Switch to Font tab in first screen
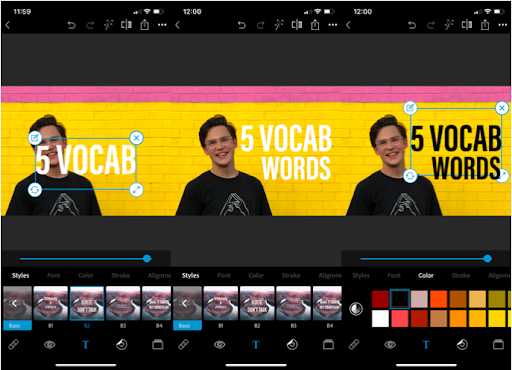512x370 pixels. tap(53, 276)
